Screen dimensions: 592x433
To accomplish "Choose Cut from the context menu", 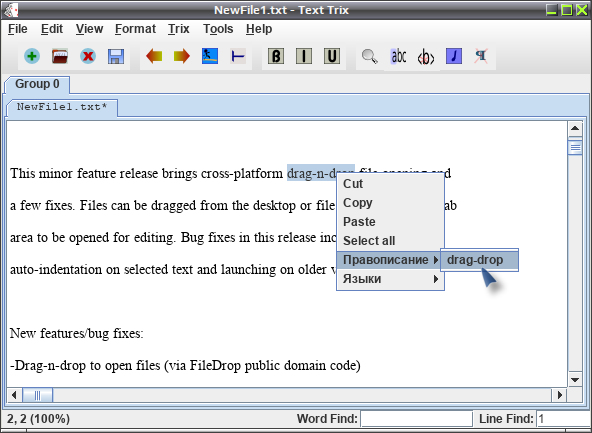I will (390, 184).
